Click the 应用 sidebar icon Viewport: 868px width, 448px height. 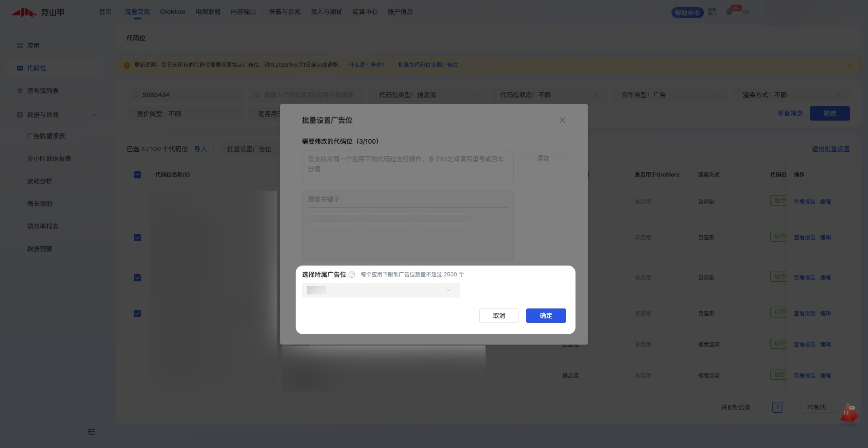click(20, 46)
